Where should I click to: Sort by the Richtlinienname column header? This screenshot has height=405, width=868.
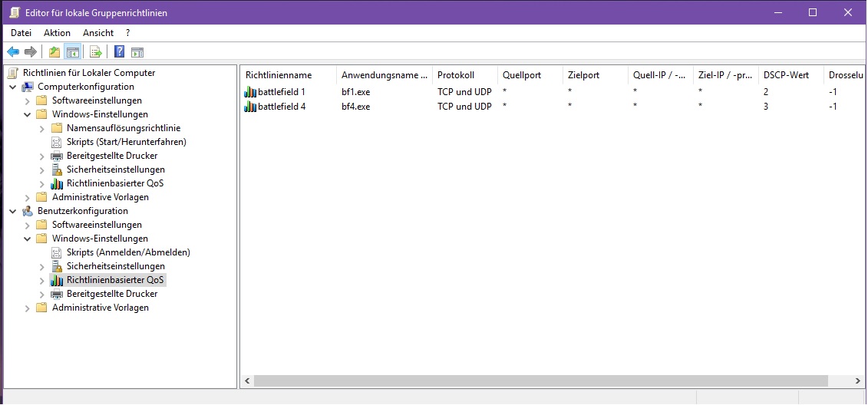pos(289,74)
